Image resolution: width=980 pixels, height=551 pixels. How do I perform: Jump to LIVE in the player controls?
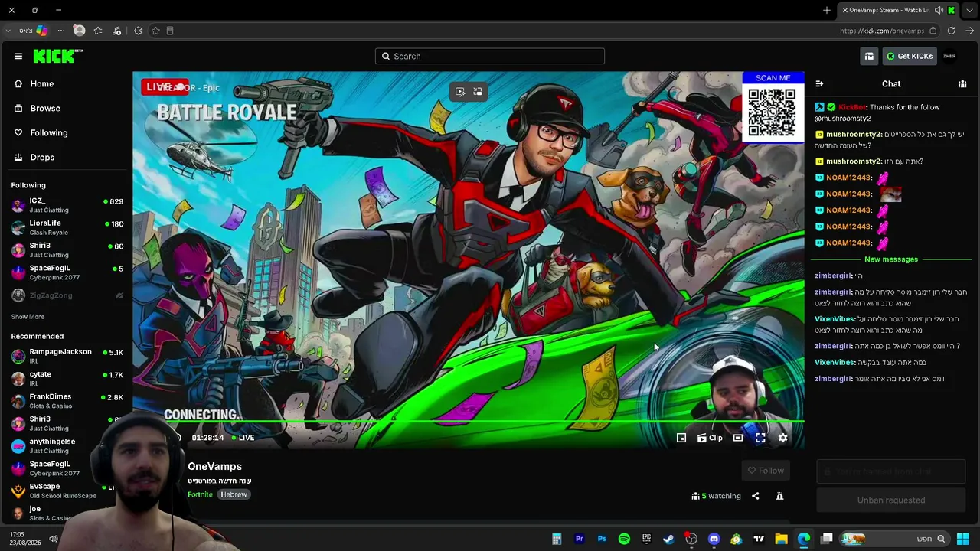click(243, 438)
